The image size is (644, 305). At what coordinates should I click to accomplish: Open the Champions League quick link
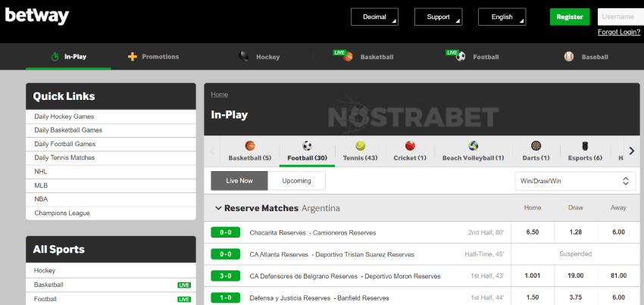point(111,213)
